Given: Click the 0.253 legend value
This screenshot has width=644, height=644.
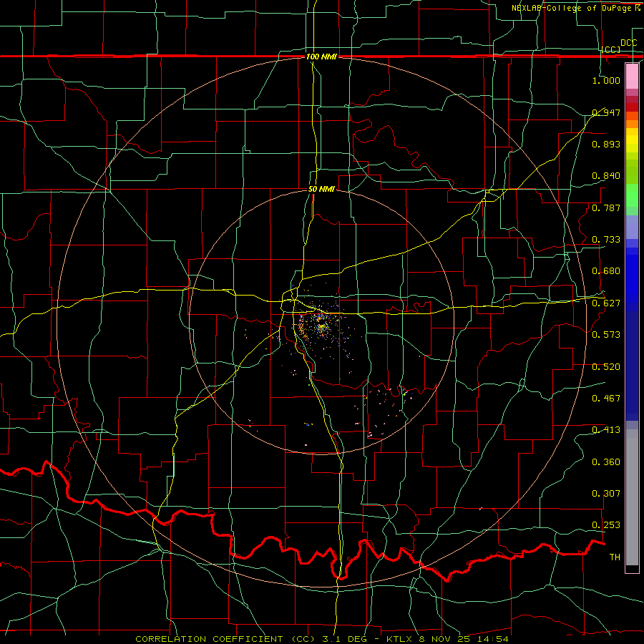Looking at the screenshot, I should [606, 525].
